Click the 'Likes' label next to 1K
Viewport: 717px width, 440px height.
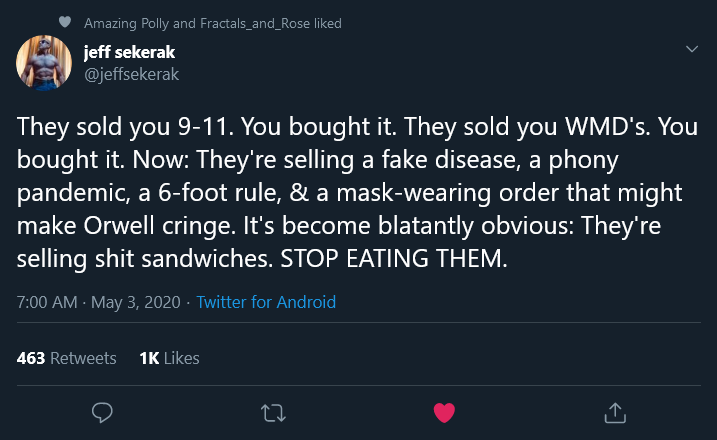[x=181, y=358]
